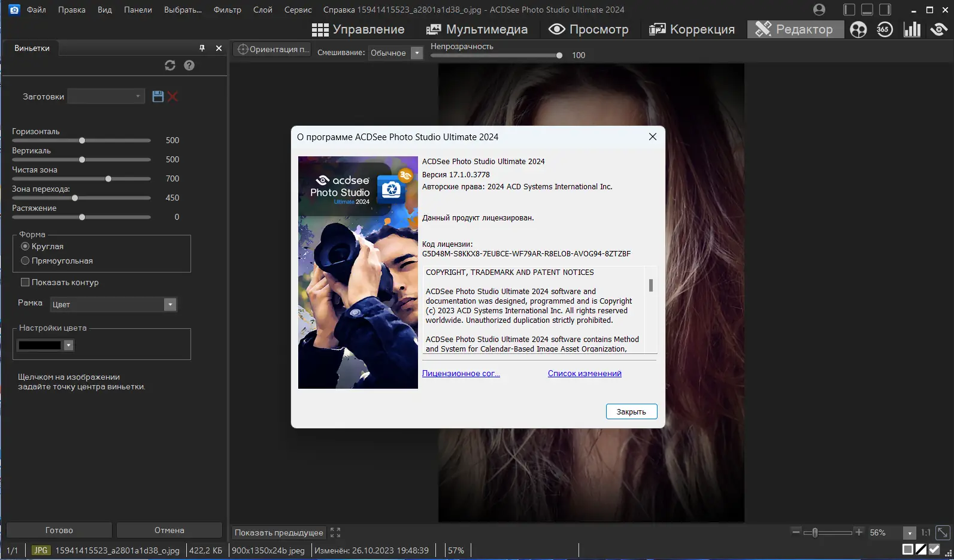Open the Сервис menu
Screen dimensions: 954x560
click(x=298, y=10)
